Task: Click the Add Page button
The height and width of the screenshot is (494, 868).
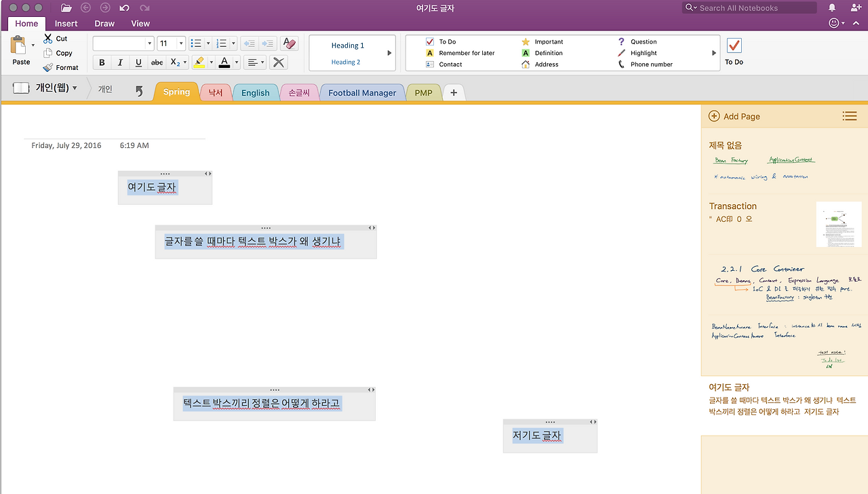Action: (x=734, y=116)
